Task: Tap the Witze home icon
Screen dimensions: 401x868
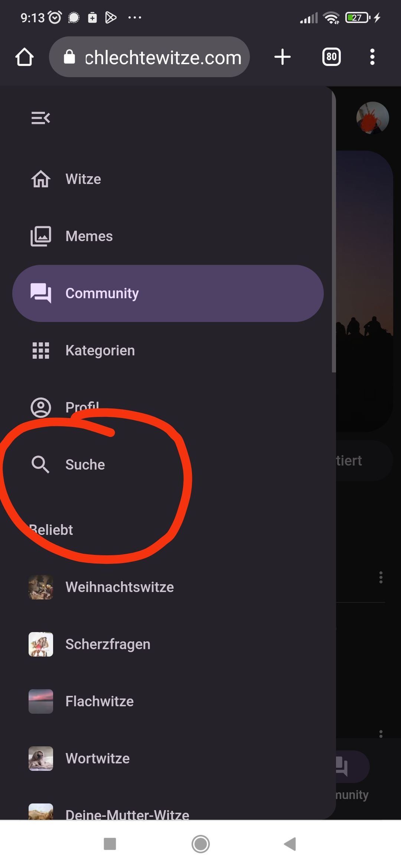Action: click(x=41, y=179)
